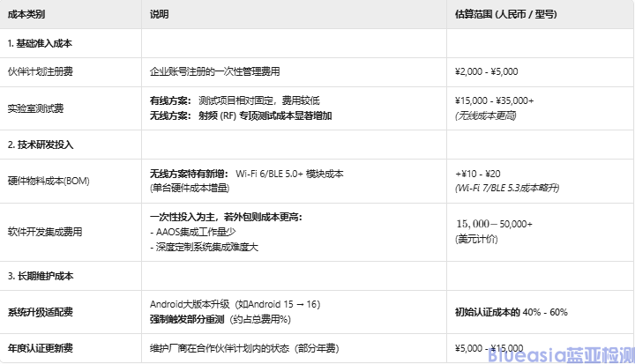Select the 年度认证更新费 cell
This screenshot has height=364, width=635.
click(x=38, y=347)
